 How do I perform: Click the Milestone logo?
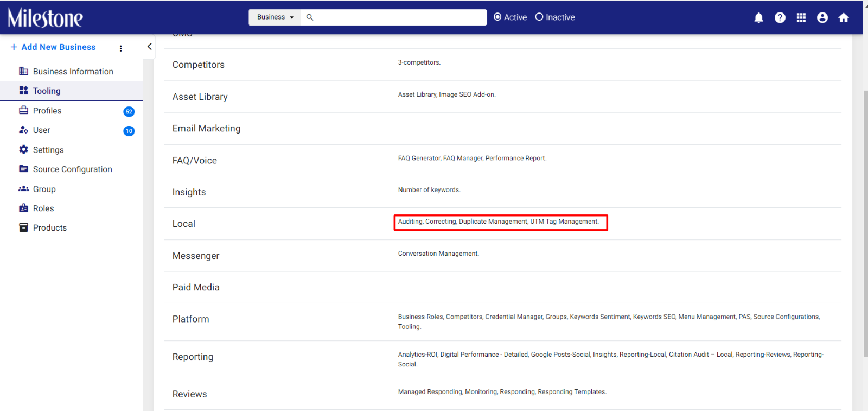click(x=45, y=18)
